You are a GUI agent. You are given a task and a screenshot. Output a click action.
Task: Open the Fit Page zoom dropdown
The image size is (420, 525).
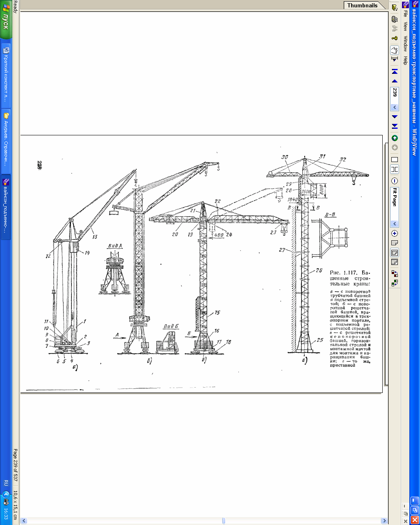(x=395, y=224)
